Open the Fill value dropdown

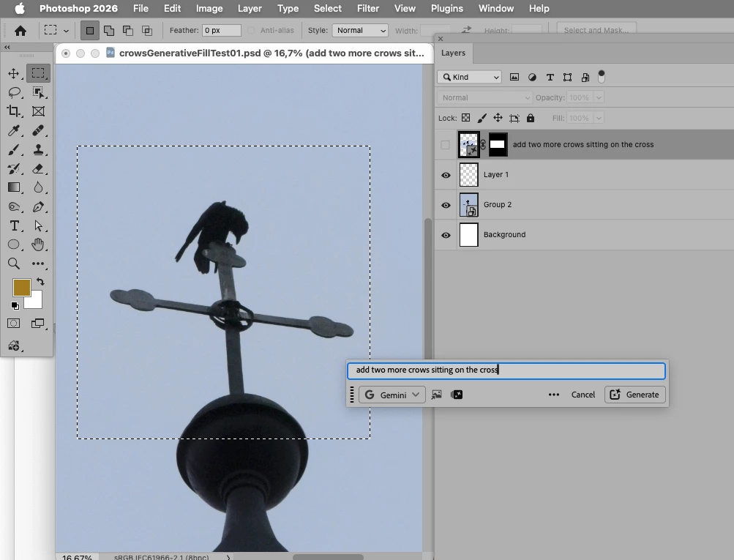(x=598, y=118)
